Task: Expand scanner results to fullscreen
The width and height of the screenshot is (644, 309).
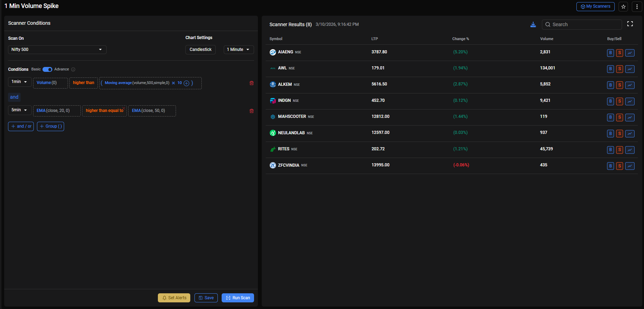Action: pos(630,24)
